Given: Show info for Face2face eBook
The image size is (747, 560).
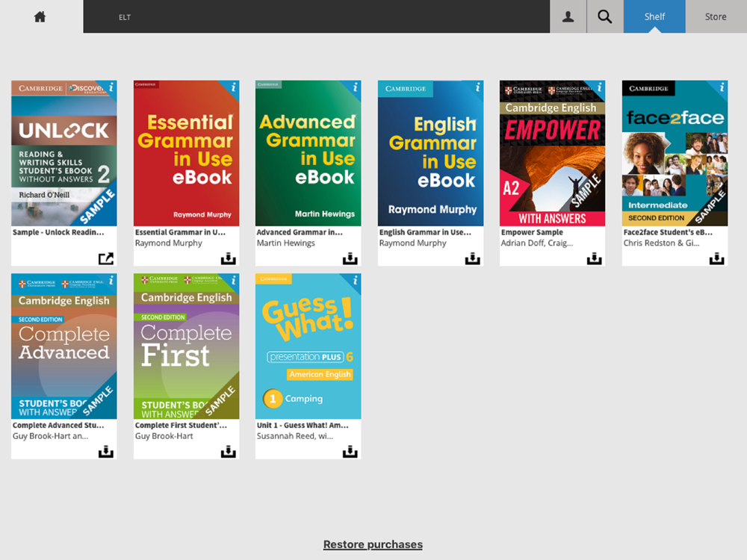Looking at the screenshot, I should [722, 87].
